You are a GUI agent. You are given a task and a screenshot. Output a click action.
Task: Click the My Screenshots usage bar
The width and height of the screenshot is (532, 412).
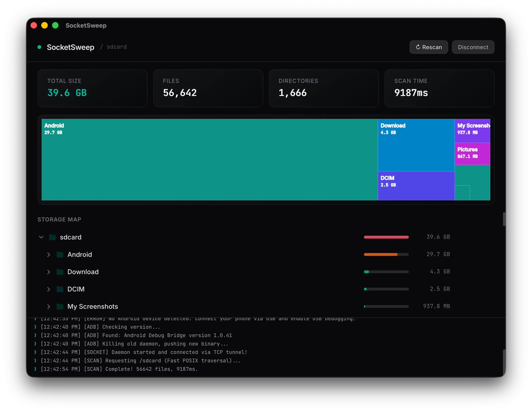(386, 306)
